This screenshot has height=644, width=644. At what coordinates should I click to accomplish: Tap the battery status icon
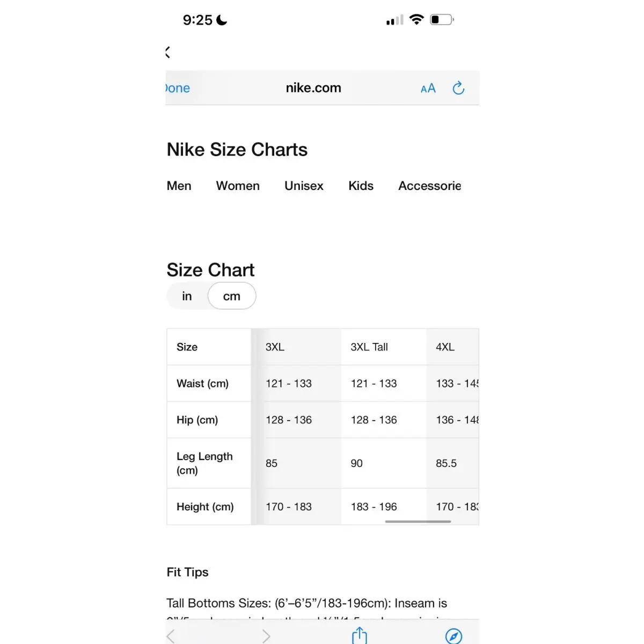coord(442,20)
